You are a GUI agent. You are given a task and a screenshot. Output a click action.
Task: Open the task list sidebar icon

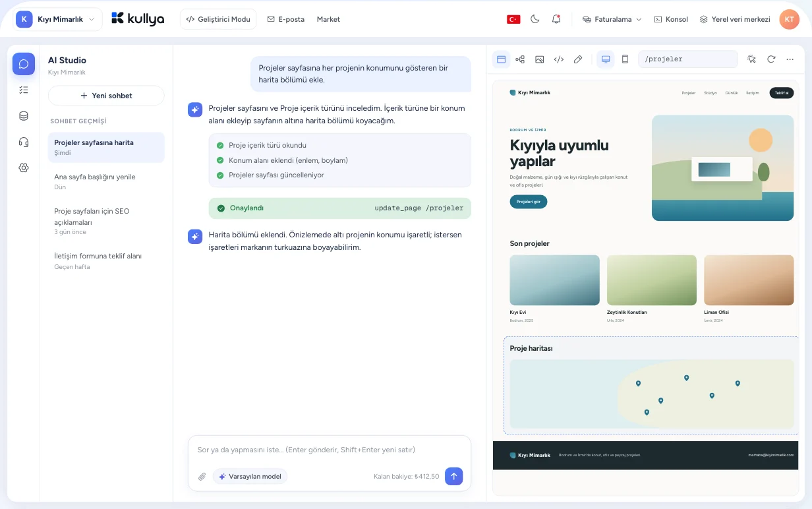pos(24,90)
